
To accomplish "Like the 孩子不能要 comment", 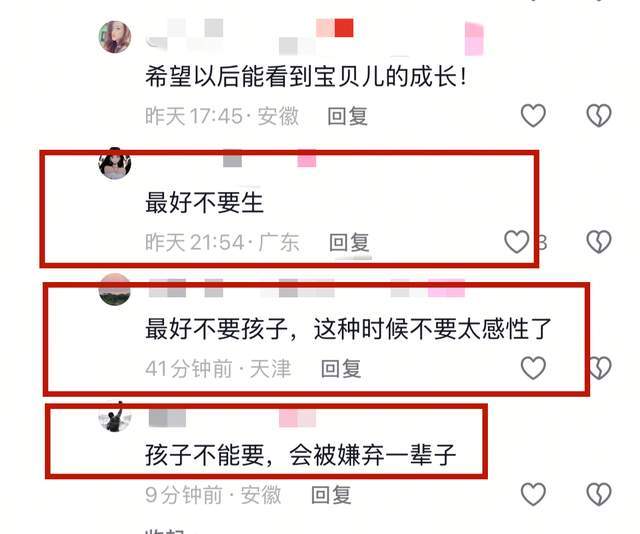I will point(533,494).
